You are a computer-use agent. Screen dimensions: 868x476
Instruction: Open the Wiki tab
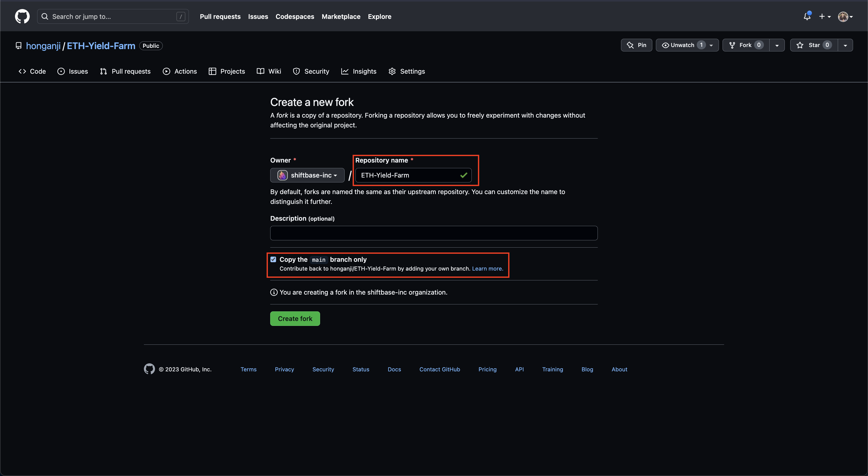pos(269,71)
